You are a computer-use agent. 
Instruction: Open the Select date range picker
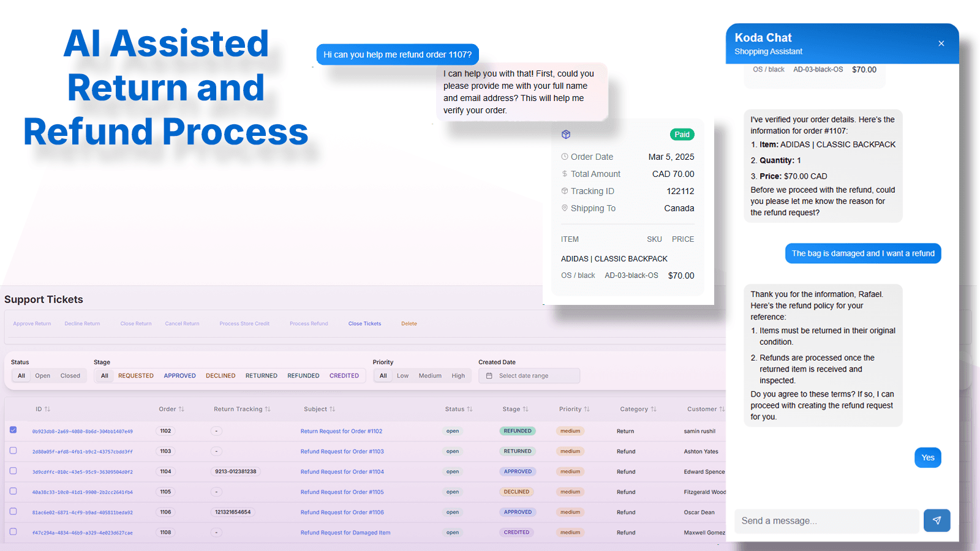529,376
